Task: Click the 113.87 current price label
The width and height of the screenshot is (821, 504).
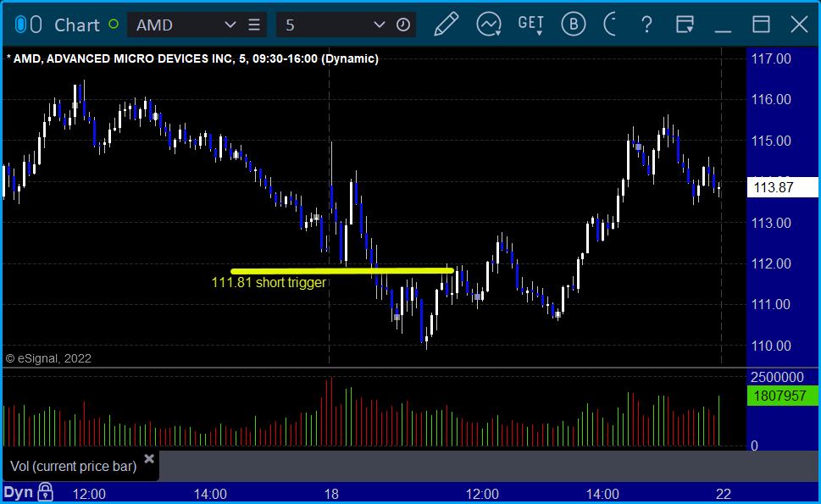Action: [782, 187]
